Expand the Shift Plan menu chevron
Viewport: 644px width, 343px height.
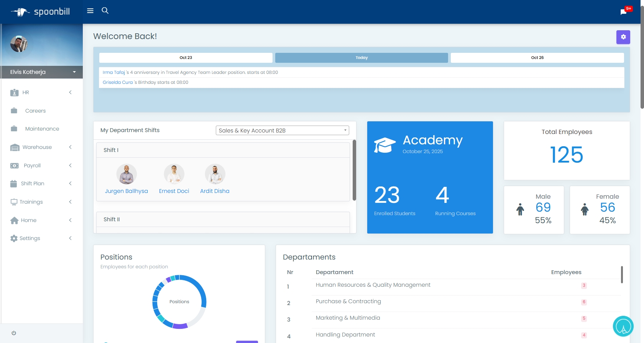pyautogui.click(x=70, y=183)
